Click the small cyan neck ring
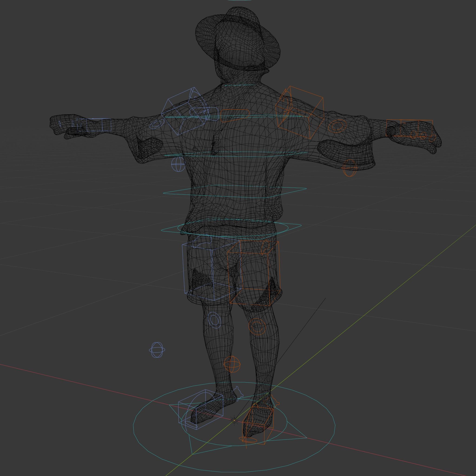 click(239, 85)
